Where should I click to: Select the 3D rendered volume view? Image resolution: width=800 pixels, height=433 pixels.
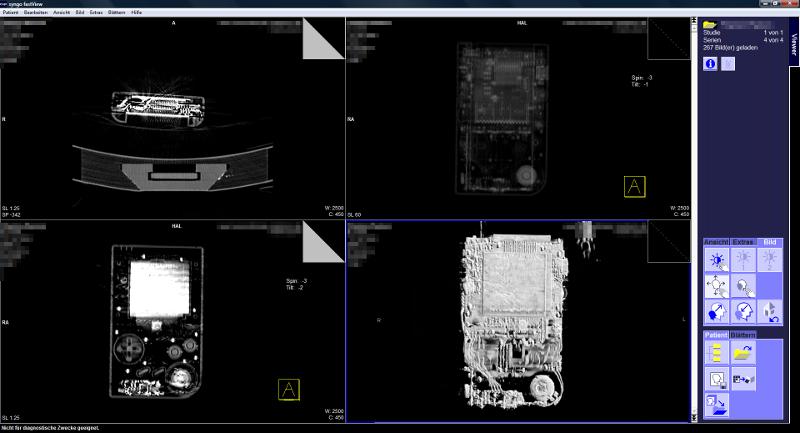(x=518, y=321)
